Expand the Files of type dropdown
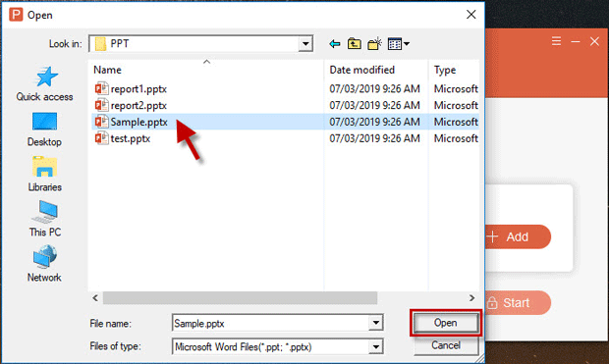Screen dimensions: 609x364 click(x=375, y=346)
